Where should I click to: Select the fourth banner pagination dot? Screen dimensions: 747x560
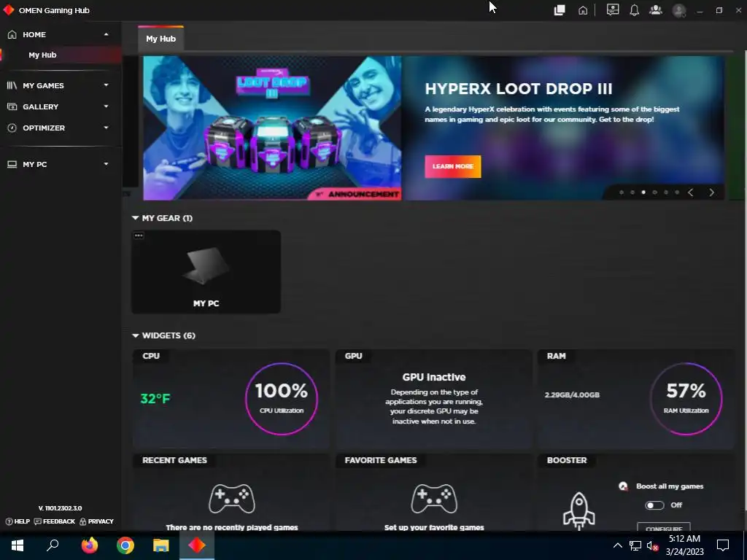[x=654, y=192]
